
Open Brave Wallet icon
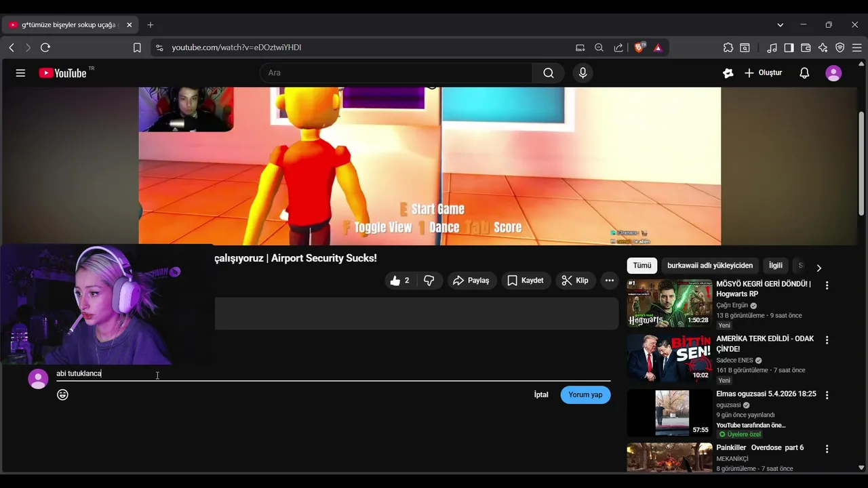pos(806,47)
